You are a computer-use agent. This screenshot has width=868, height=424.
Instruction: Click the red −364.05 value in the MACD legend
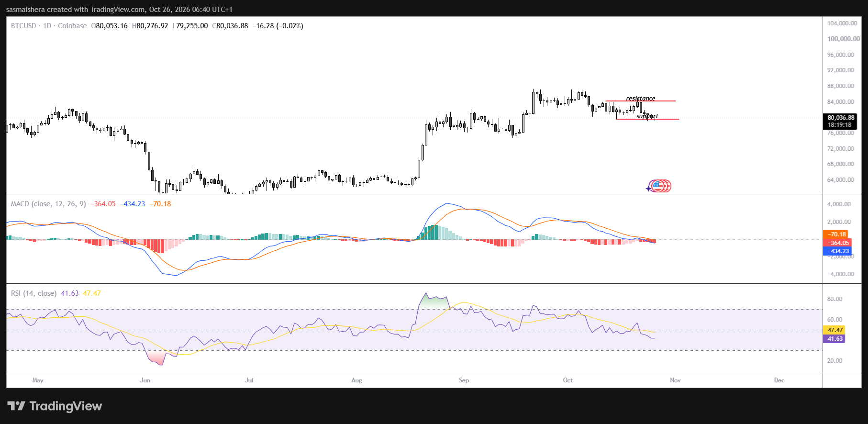(103, 204)
